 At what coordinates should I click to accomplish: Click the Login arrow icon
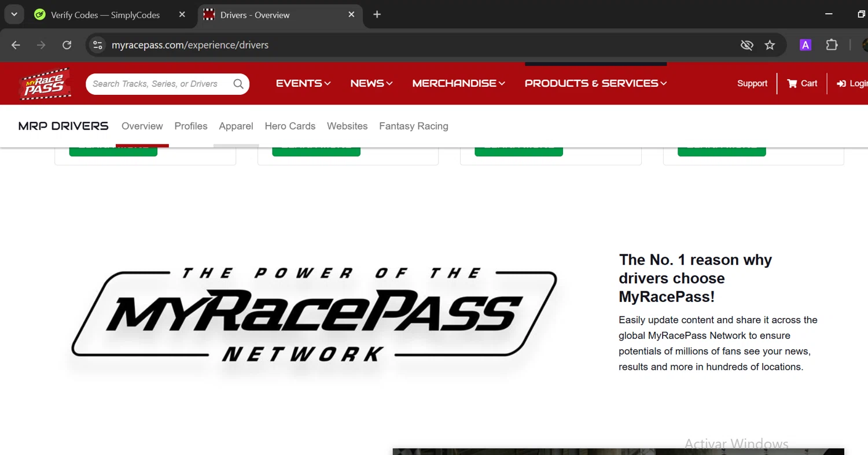pyautogui.click(x=841, y=84)
